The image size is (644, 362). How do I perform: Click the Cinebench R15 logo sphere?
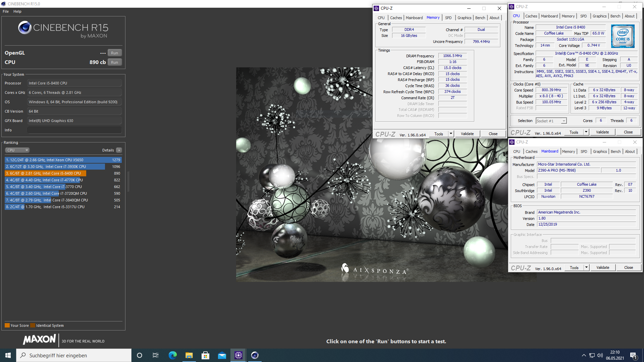tap(25, 27)
